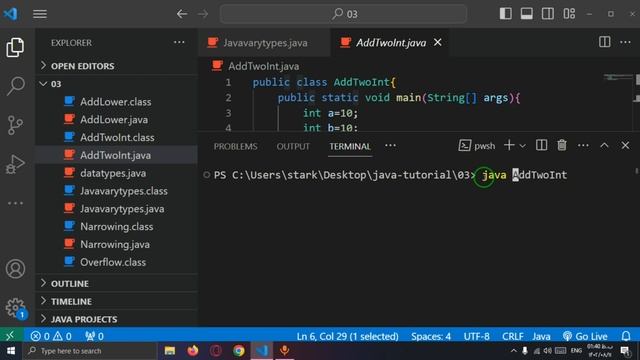Kill terminal with trash icon
This screenshot has width=640, height=360.
(x=562, y=145)
